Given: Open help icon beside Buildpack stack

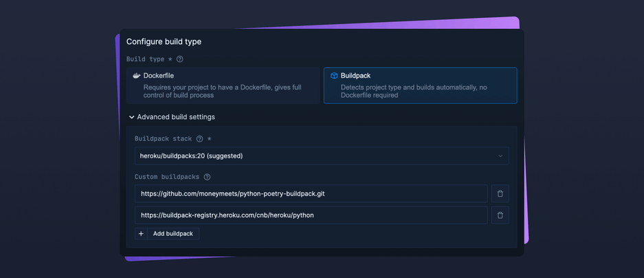Looking at the screenshot, I should [x=199, y=138].
